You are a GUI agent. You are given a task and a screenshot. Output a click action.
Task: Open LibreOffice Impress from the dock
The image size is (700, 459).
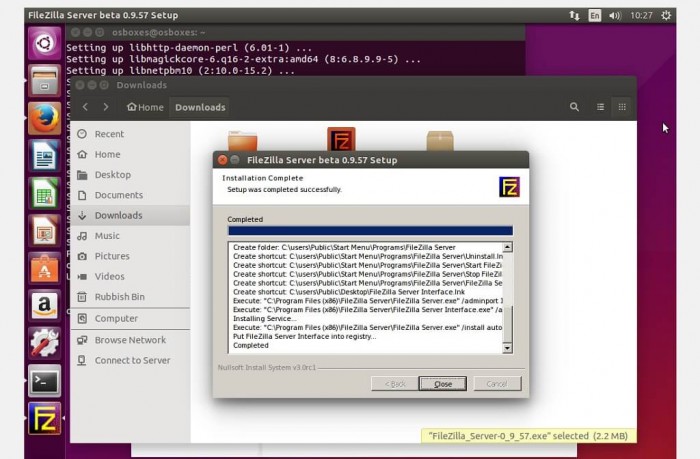[x=44, y=231]
